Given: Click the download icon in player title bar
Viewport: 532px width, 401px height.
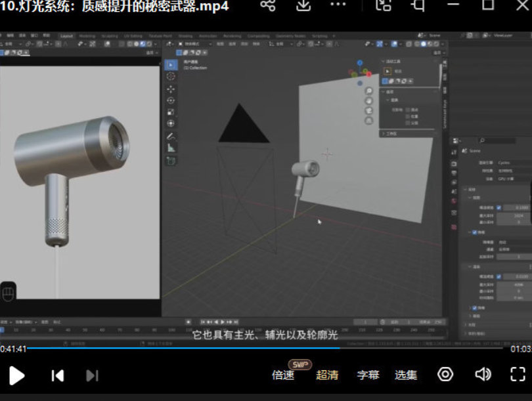Looking at the screenshot, I should pyautogui.click(x=303, y=5).
